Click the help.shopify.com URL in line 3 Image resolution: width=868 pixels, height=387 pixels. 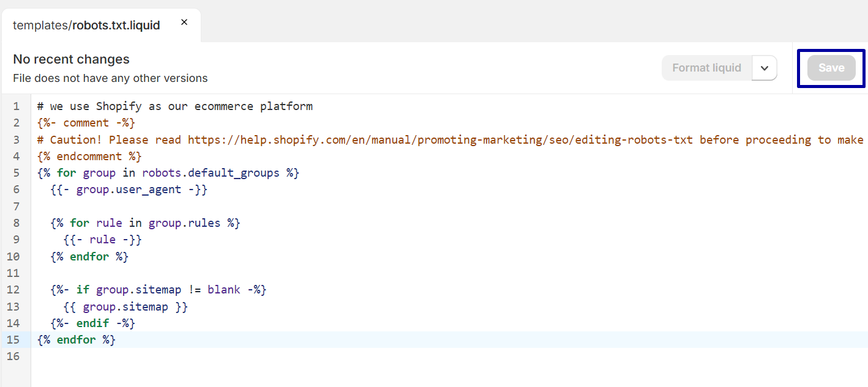(440, 139)
